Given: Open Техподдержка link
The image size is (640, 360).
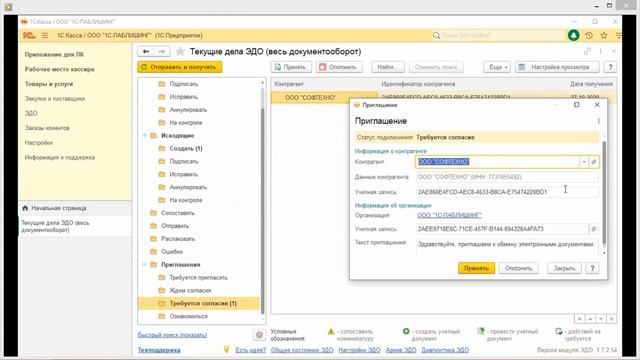Looking at the screenshot, I should (159, 350).
